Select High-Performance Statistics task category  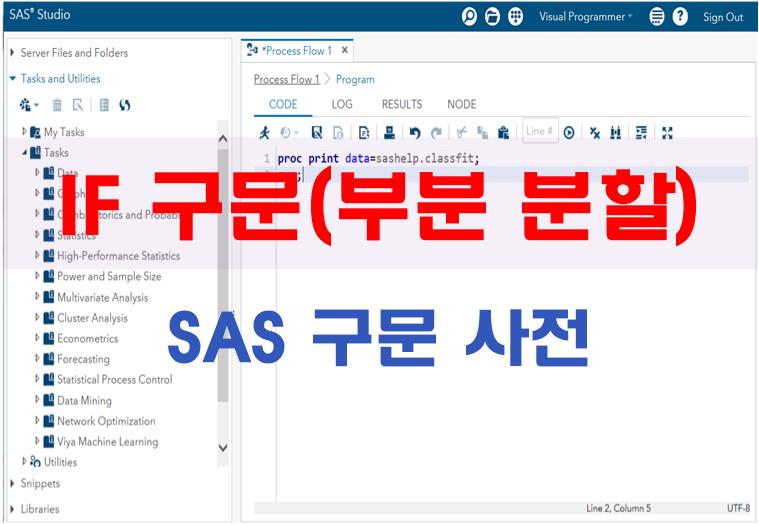coord(119,255)
